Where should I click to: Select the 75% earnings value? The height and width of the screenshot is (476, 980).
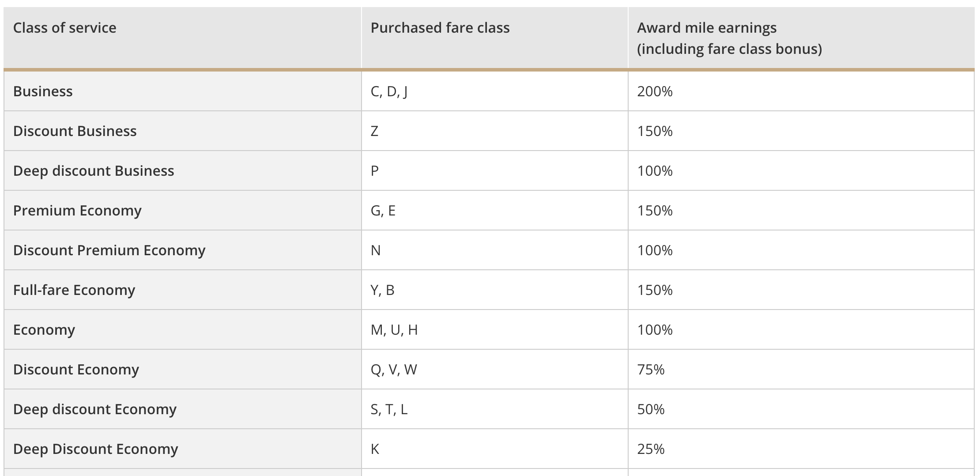(x=651, y=370)
